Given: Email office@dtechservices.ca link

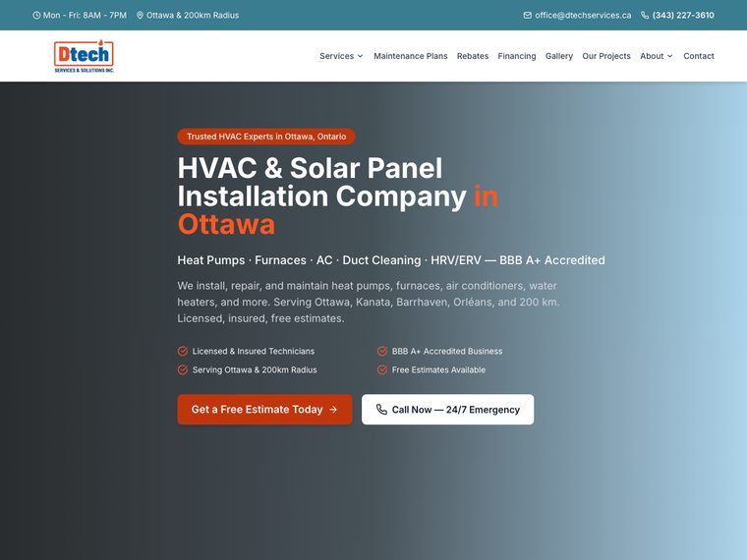Looking at the screenshot, I should (583, 16).
